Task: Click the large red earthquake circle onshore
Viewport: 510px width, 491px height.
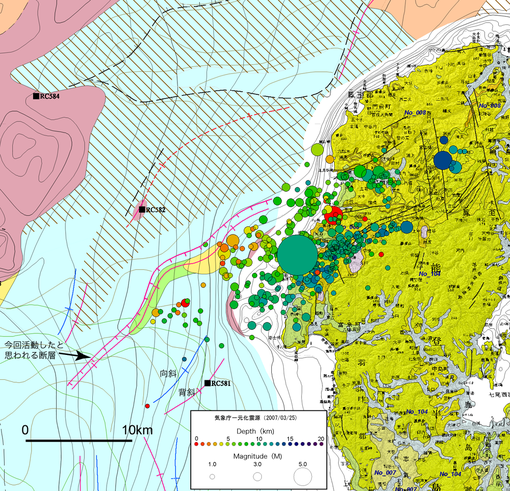Action: 334,216
